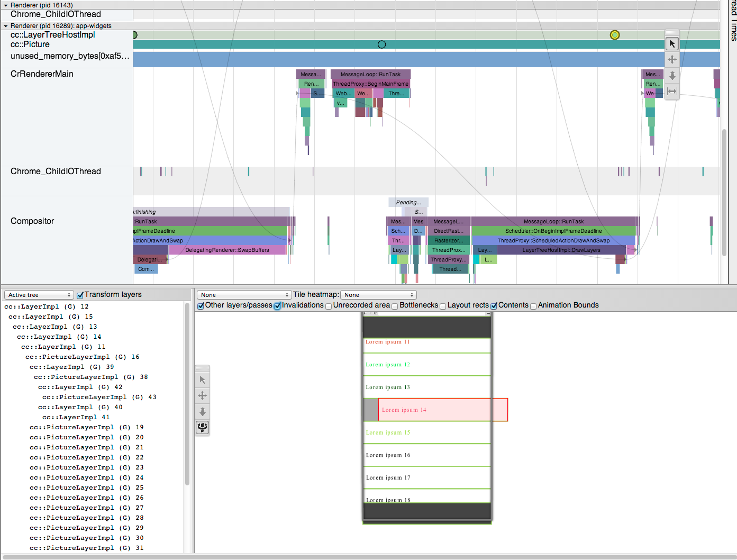Activate the timeline pan tool
This screenshot has height=560, width=737.
pos(672,60)
